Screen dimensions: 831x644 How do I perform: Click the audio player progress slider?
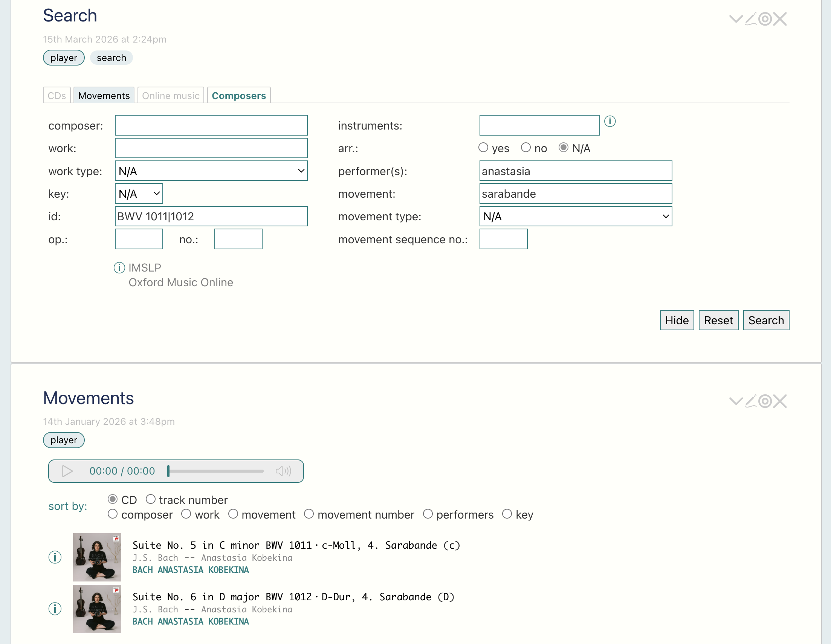[216, 471]
